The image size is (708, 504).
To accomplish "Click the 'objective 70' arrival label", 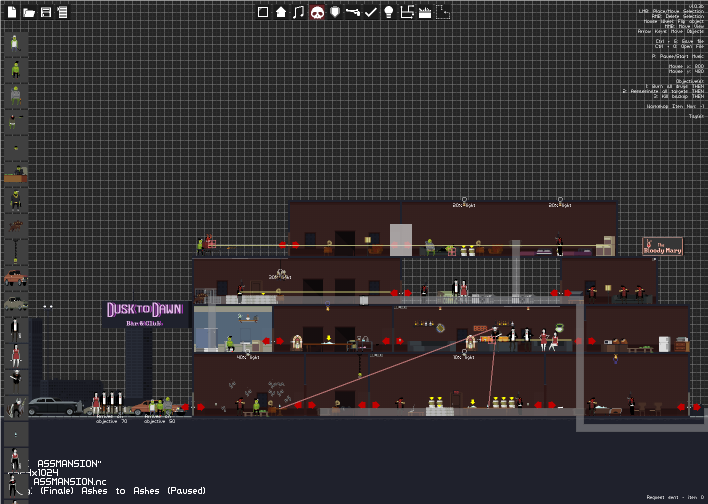I will pyautogui.click(x=112, y=419).
